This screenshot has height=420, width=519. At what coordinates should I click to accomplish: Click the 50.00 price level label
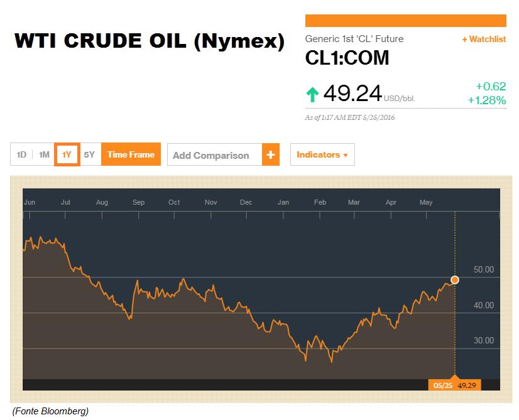coord(484,269)
